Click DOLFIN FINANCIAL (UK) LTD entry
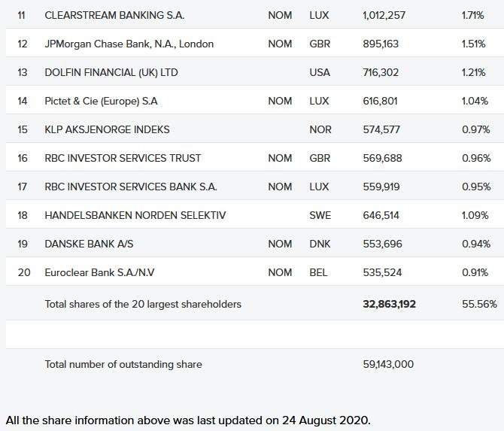 point(111,72)
